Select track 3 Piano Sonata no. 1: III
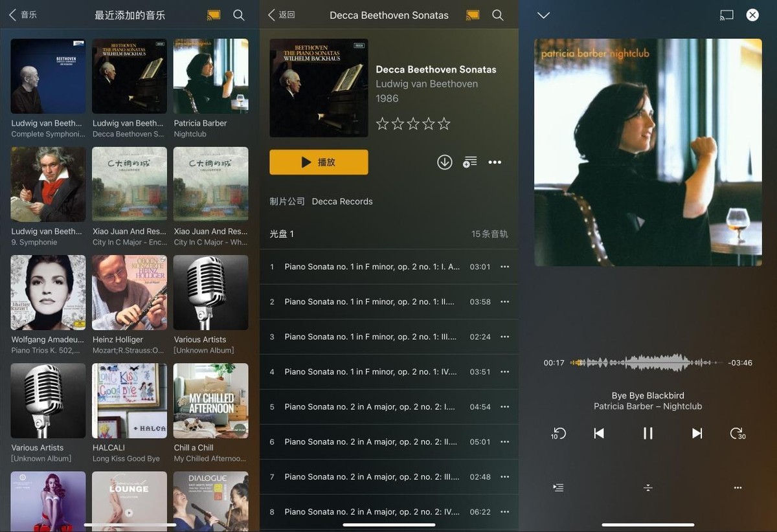Image resolution: width=777 pixels, height=532 pixels. [x=388, y=337]
